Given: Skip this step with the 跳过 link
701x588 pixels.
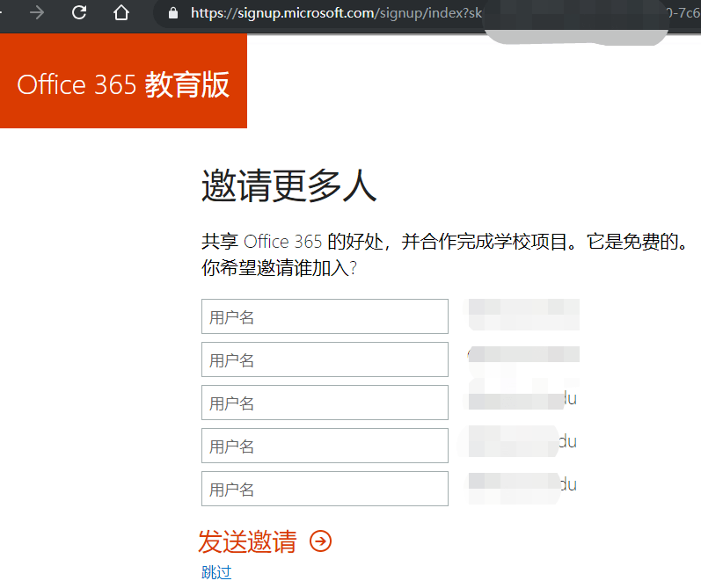Looking at the screenshot, I should point(216,572).
